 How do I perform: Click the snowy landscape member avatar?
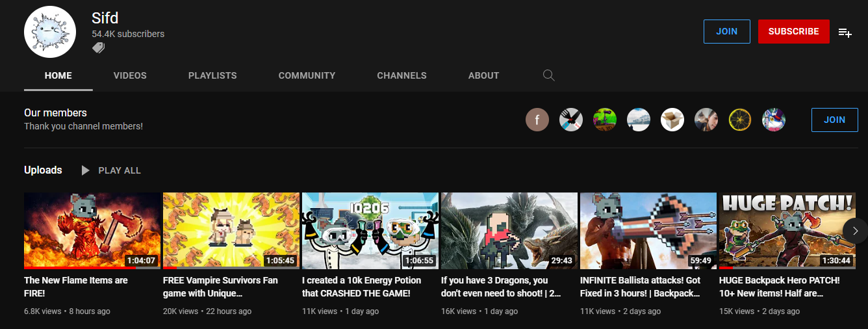[x=639, y=120]
